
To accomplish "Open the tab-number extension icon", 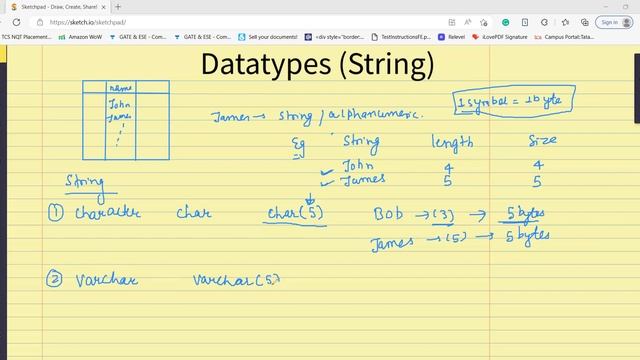I will (x=525, y=22).
